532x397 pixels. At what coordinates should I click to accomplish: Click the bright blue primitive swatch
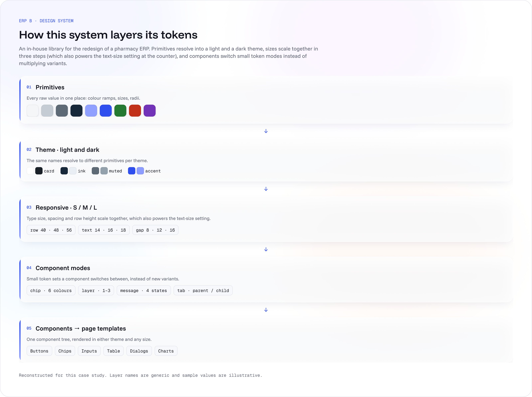tap(106, 110)
